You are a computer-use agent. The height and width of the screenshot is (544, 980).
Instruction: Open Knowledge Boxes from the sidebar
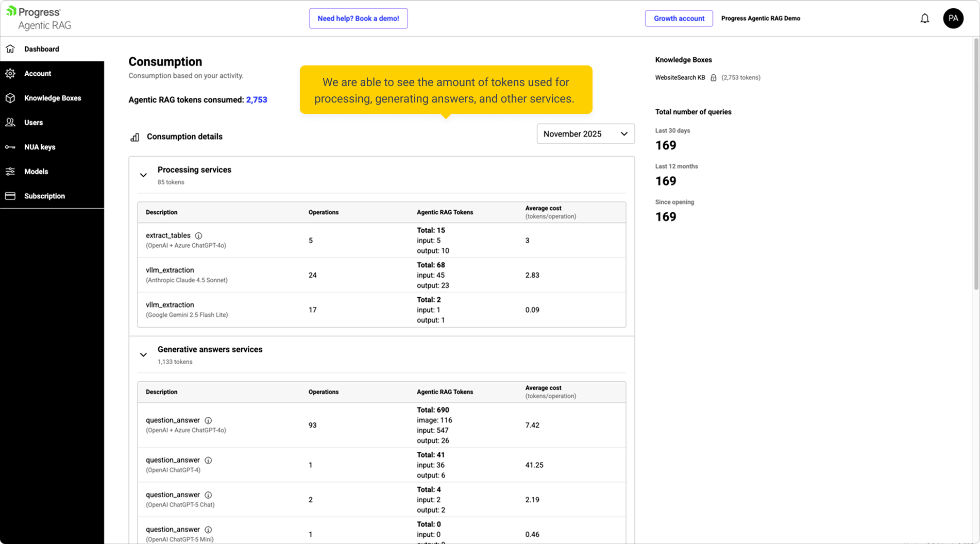[52, 98]
